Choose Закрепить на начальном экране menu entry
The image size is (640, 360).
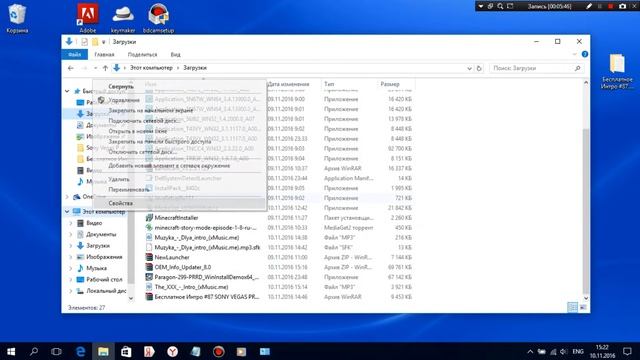[180, 110]
